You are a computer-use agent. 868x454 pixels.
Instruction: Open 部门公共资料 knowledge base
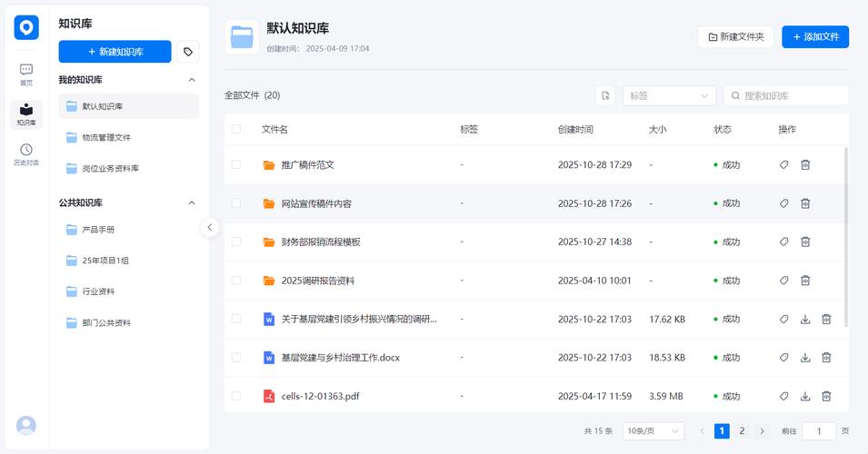[129, 322]
